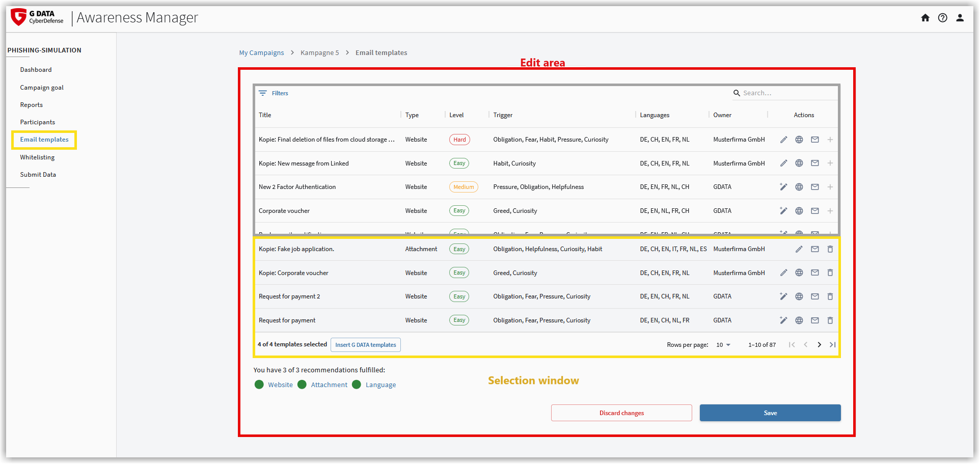Open the home icon in header

point(925,18)
